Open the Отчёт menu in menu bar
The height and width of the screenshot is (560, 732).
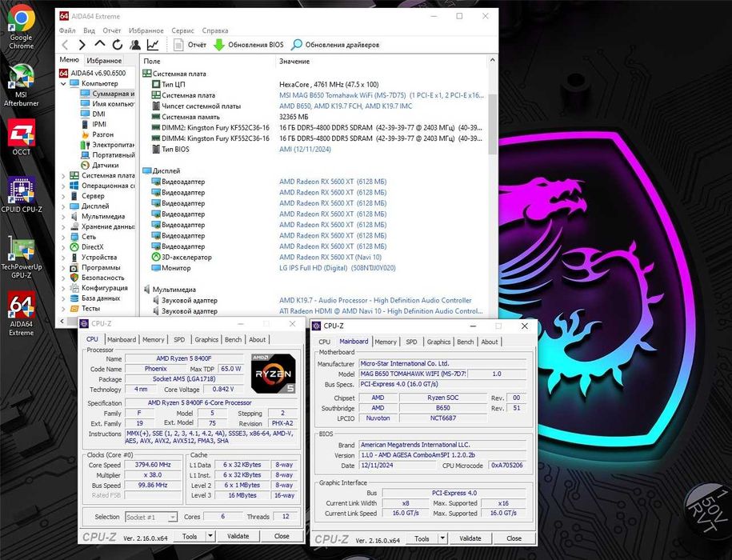click(x=111, y=30)
